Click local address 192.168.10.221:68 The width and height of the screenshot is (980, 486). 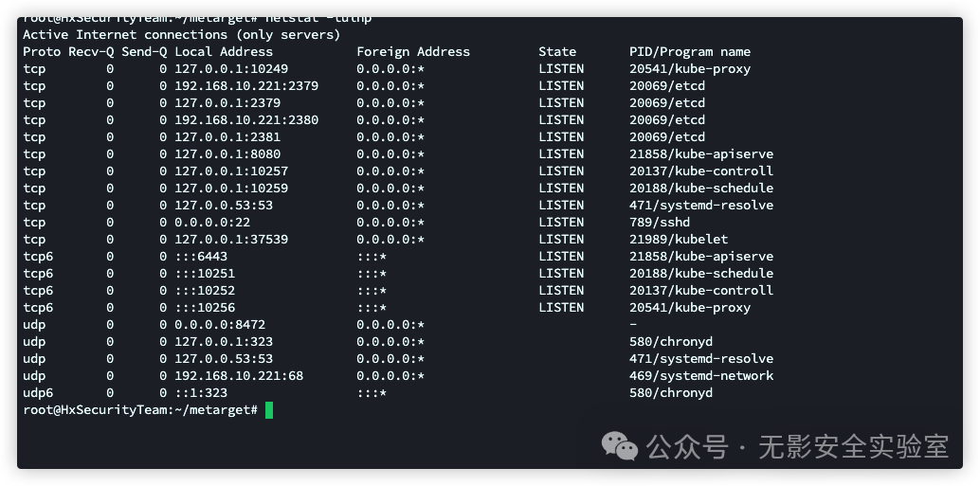(239, 376)
